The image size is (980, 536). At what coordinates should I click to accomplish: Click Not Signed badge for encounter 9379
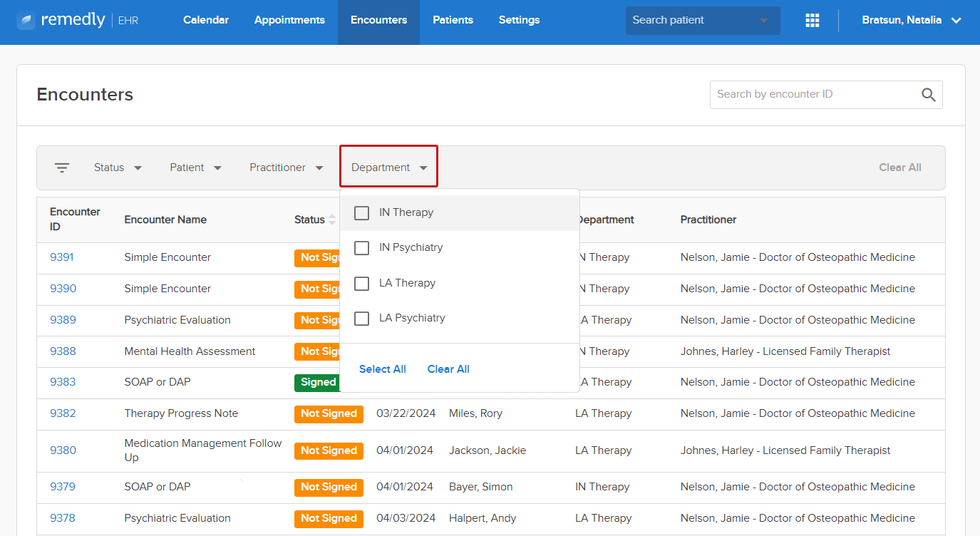329,487
